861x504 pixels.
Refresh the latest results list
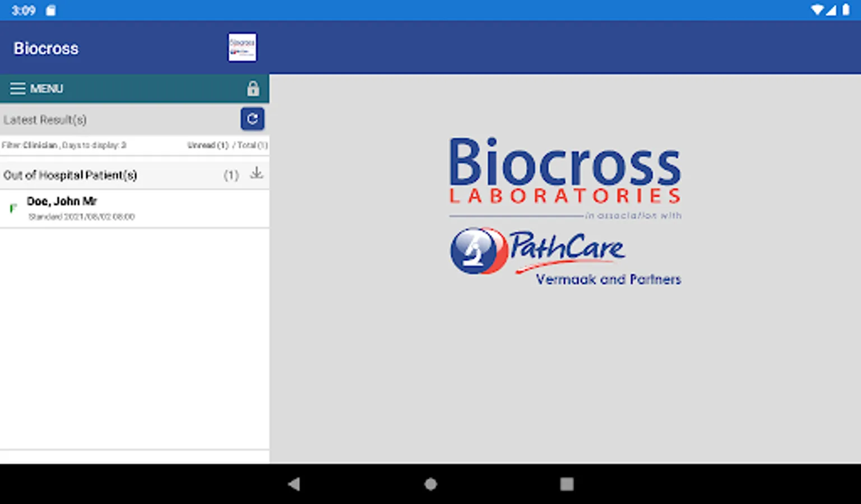(252, 119)
